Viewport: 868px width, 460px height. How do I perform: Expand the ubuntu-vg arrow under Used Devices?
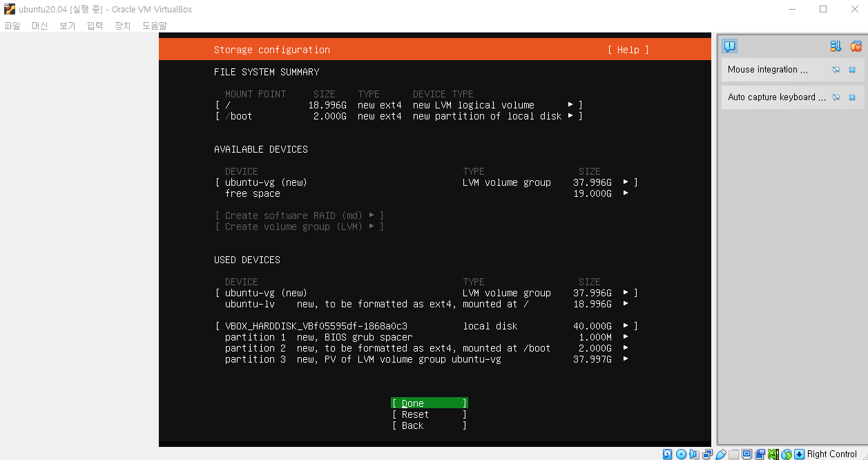click(626, 293)
